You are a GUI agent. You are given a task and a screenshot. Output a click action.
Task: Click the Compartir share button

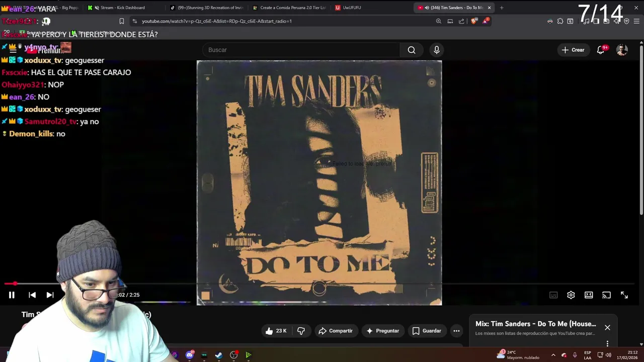tap(336, 331)
